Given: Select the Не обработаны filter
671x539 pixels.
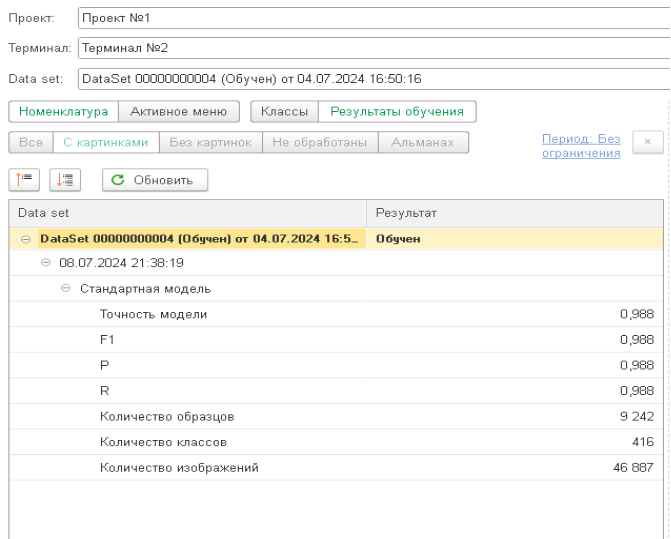Looking at the screenshot, I should 320,142.
